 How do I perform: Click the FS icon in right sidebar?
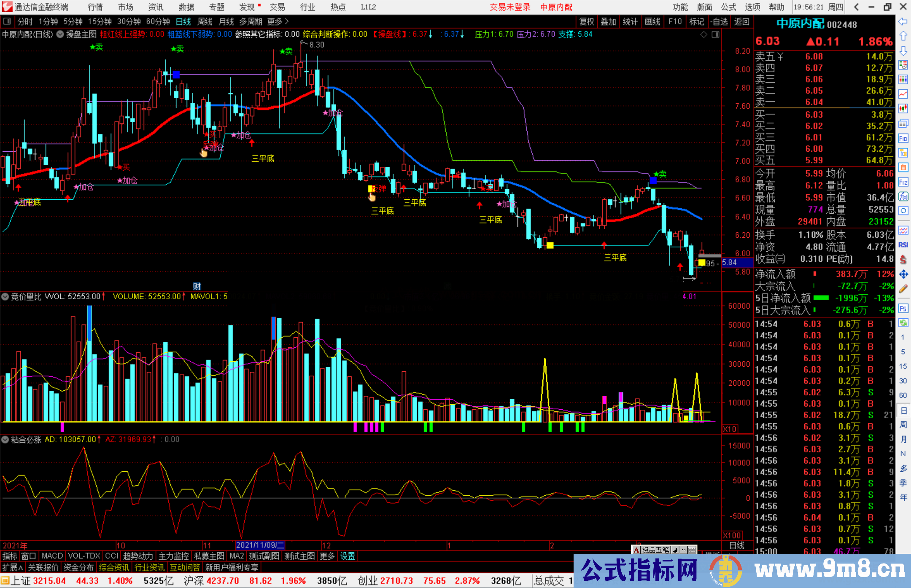[903, 309]
